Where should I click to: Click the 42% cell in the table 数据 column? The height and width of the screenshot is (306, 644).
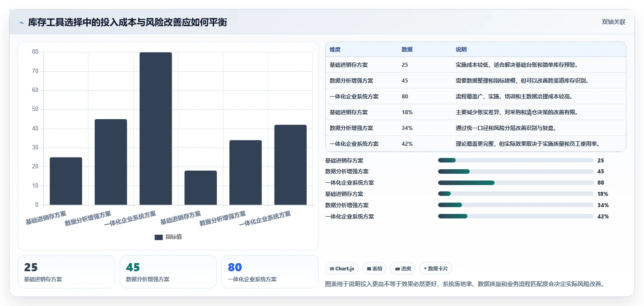407,144
